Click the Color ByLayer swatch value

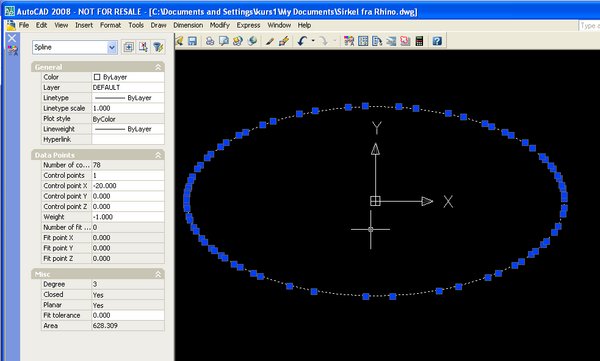pyautogui.click(x=128, y=77)
